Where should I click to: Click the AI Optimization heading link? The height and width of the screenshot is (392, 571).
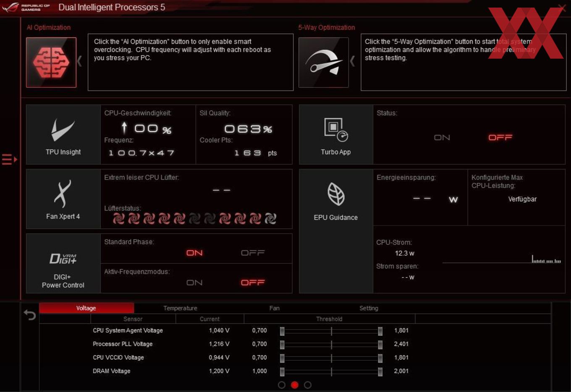point(49,27)
